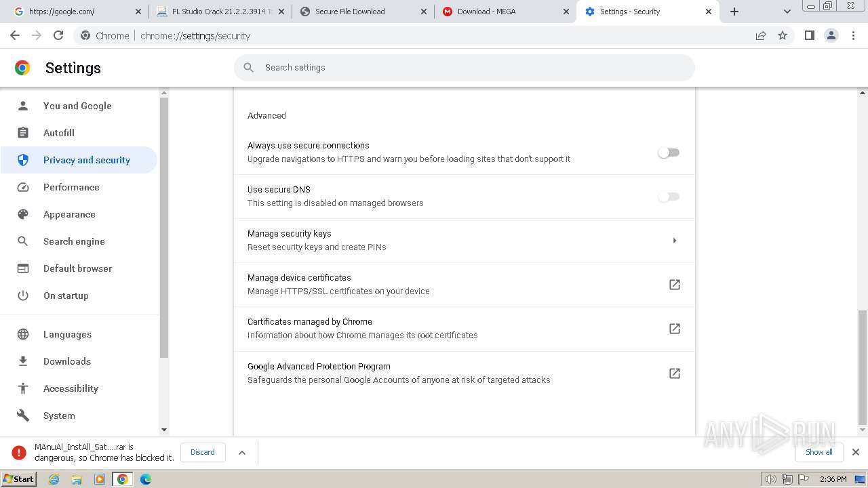Close the downloads bar
This screenshot has height=488, width=868.
click(856, 452)
